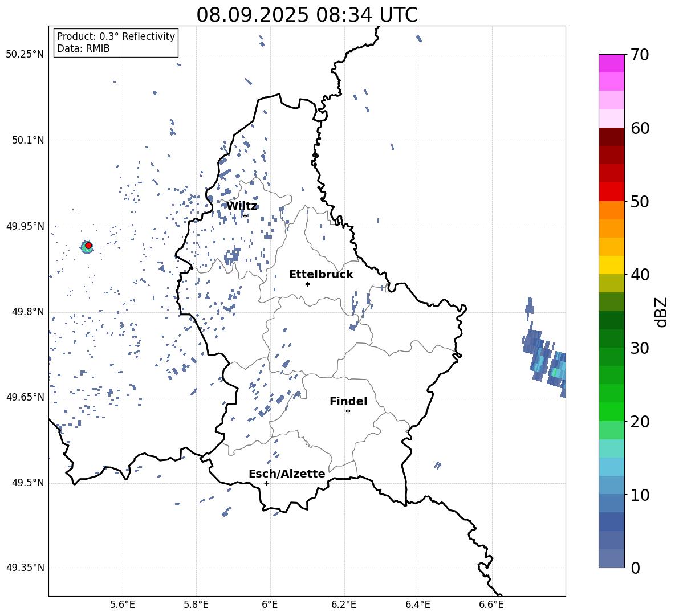Click the 6°E longitude label
675x616 pixels.
pos(270,605)
